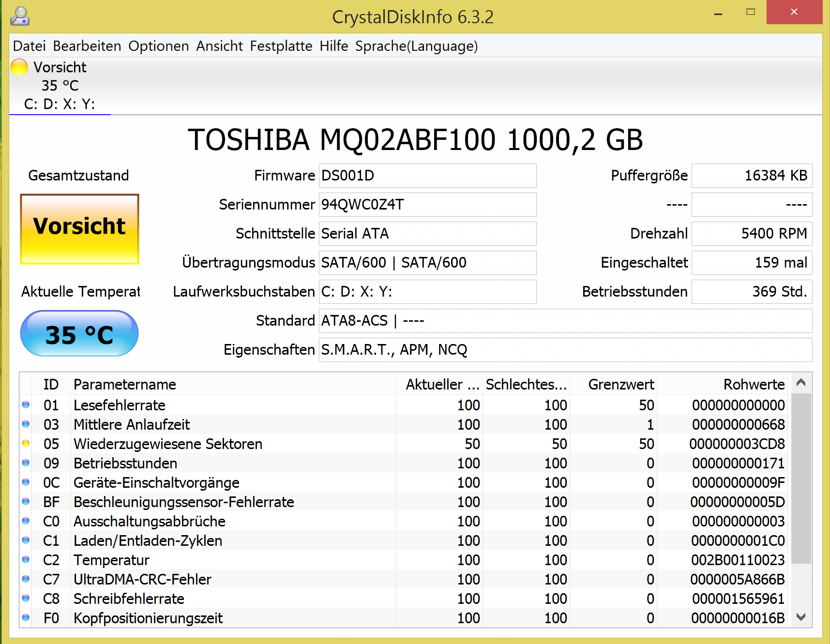Image resolution: width=830 pixels, height=644 pixels.
Task: Click blue status dot for Temperatur row
Action: [x=26, y=559]
